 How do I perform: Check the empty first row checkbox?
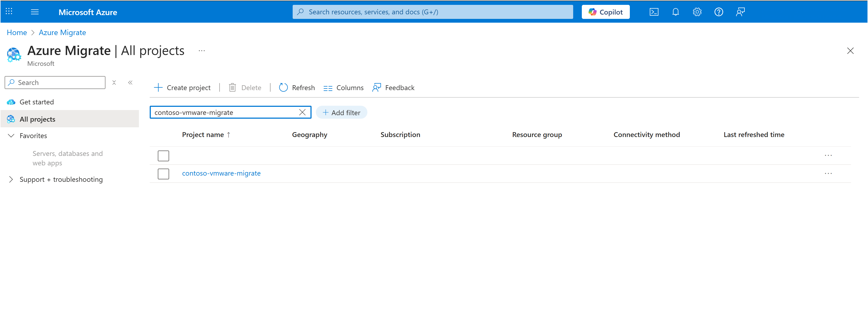tap(163, 156)
